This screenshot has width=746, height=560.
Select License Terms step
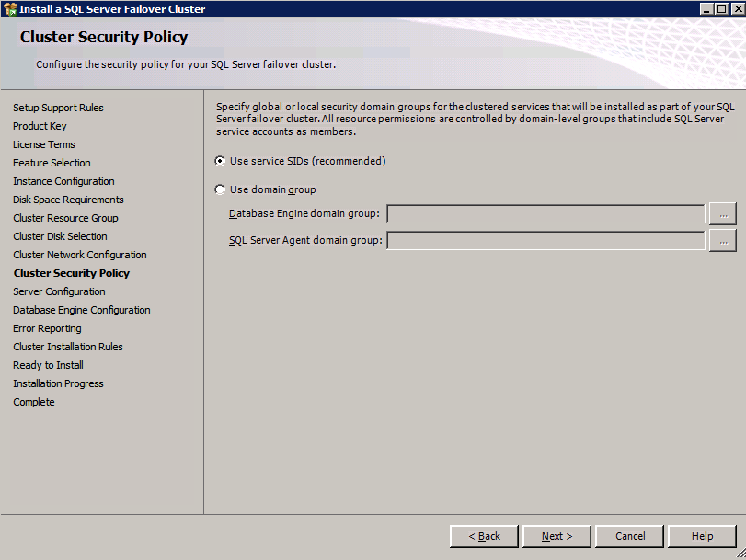[x=44, y=144]
